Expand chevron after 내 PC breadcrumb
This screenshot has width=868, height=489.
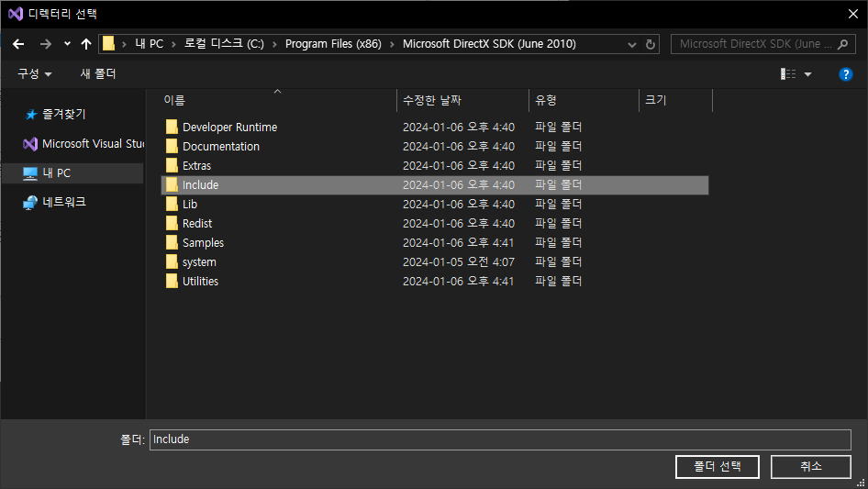coord(173,44)
